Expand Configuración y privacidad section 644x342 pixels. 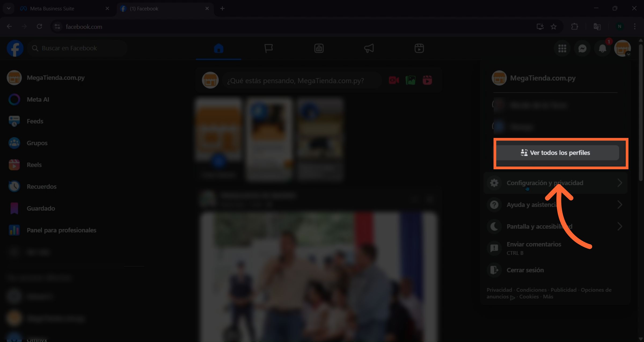(x=545, y=183)
